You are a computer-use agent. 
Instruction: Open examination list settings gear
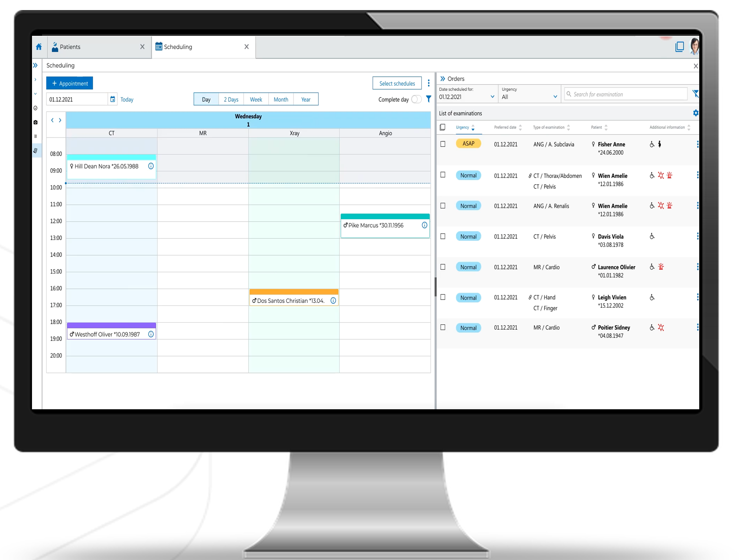tap(695, 113)
